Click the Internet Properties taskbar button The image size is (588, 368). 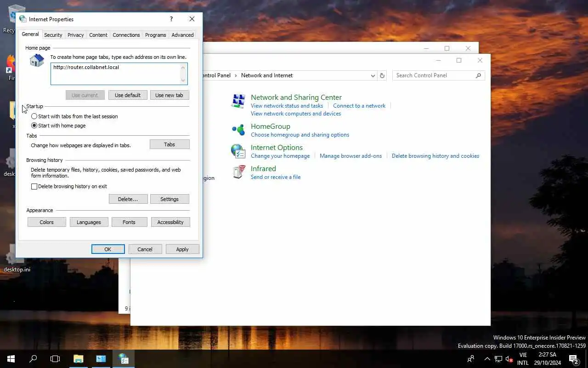[x=124, y=359]
